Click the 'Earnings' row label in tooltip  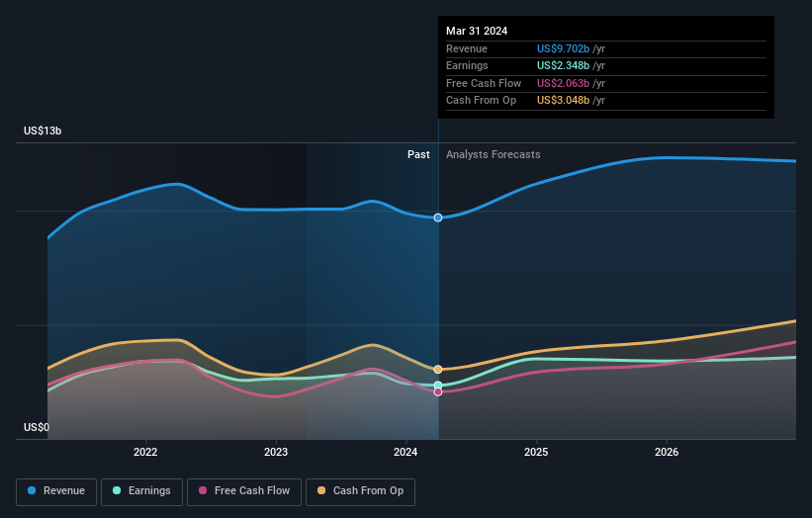click(467, 65)
